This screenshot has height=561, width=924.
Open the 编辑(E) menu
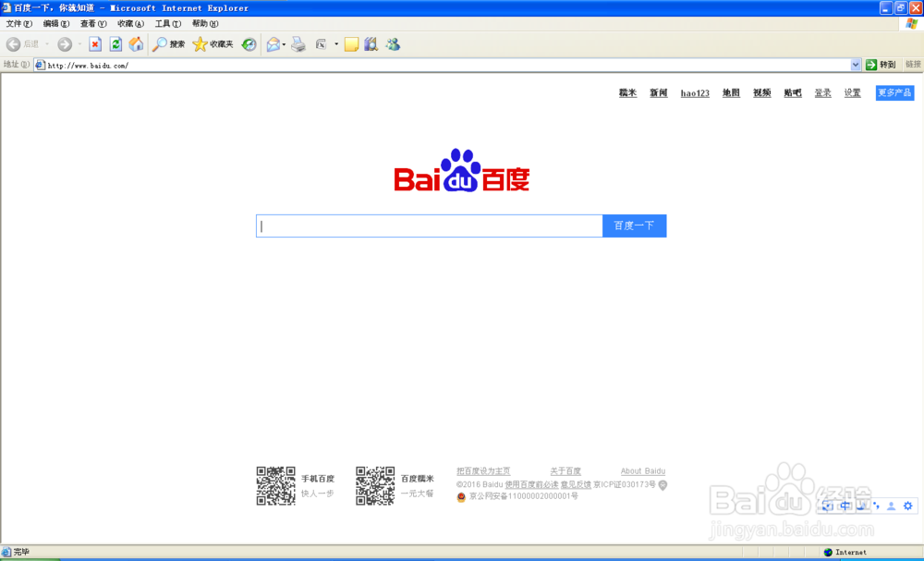[56, 24]
